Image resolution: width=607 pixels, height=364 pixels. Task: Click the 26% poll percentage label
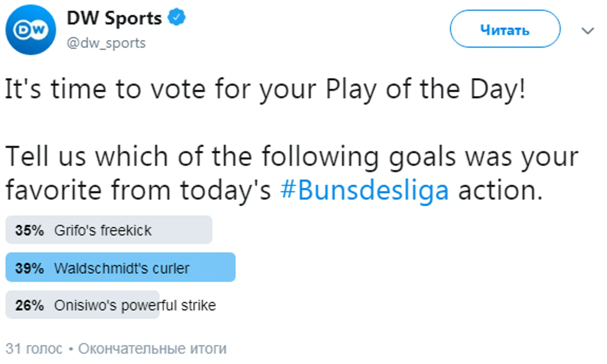pyautogui.click(x=29, y=305)
